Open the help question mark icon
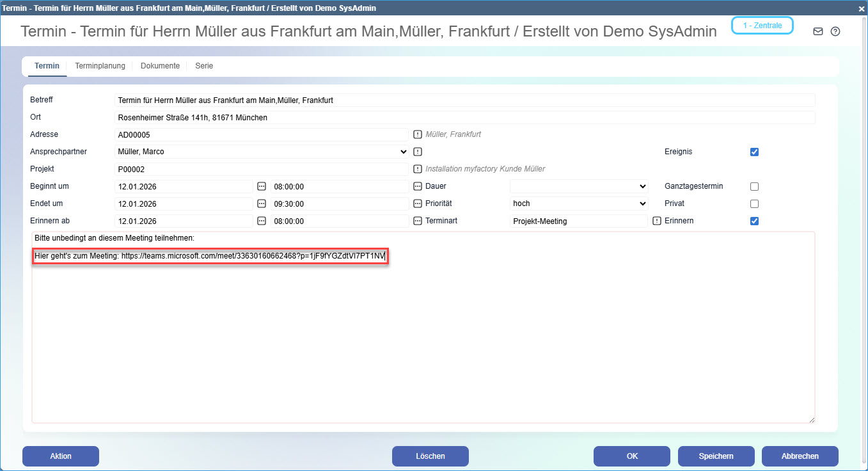Viewport: 868px width, 471px height. tap(835, 31)
